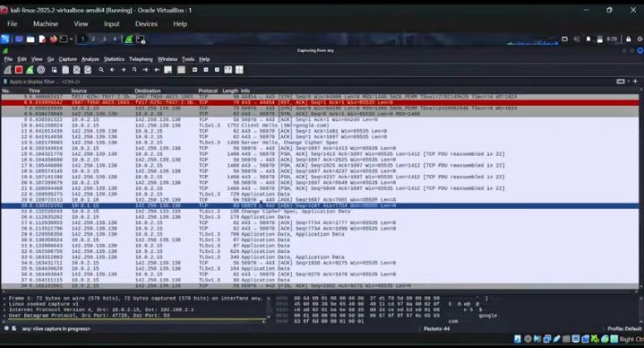Image resolution: width=644 pixels, height=348 pixels.
Task: Open capture file properties status bar icon
Action: [14, 328]
